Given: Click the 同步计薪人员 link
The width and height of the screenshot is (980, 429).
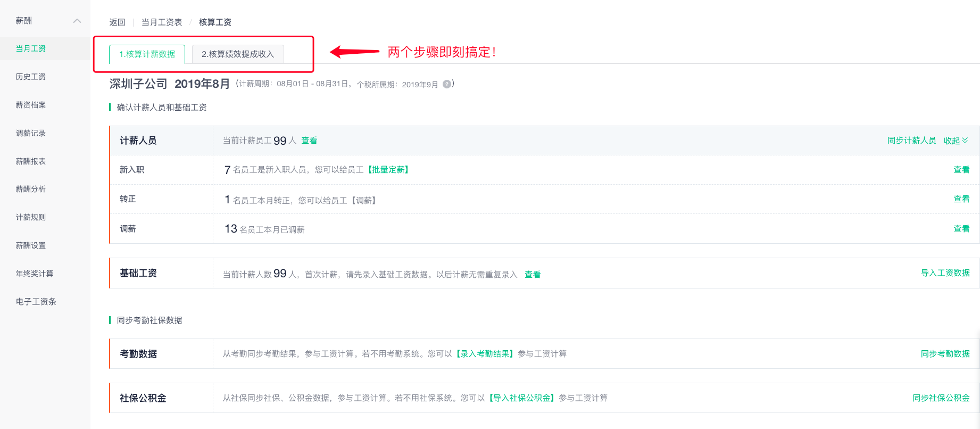Looking at the screenshot, I should [x=911, y=141].
